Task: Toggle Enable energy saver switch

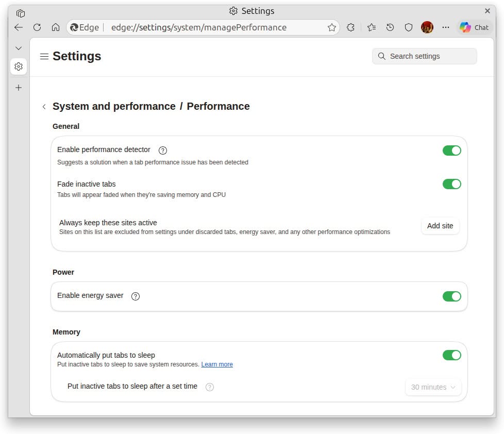Action: (x=451, y=296)
